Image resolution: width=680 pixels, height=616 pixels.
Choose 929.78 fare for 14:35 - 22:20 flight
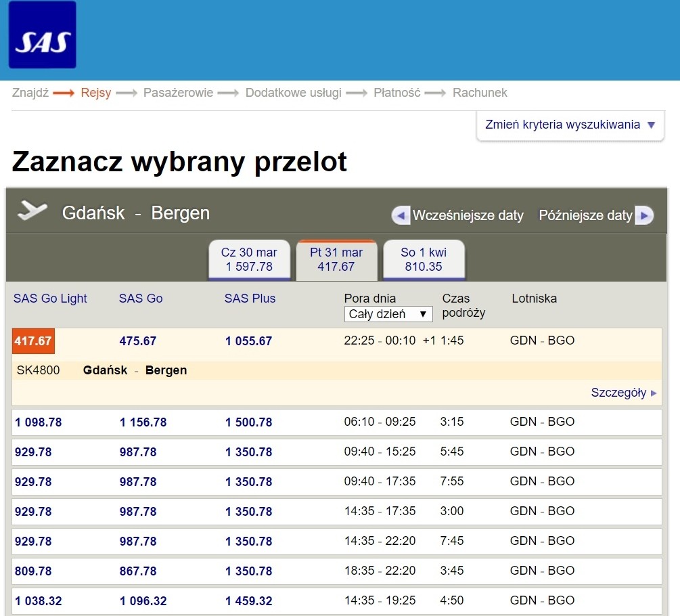pyautogui.click(x=33, y=542)
